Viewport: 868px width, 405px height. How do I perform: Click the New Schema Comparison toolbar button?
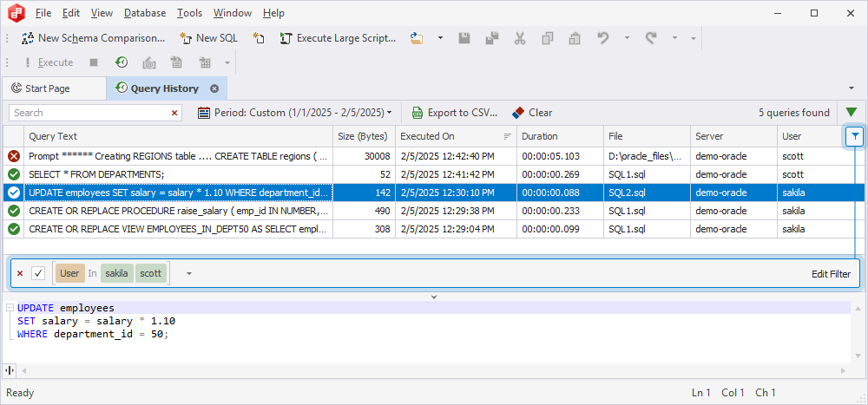pos(93,38)
